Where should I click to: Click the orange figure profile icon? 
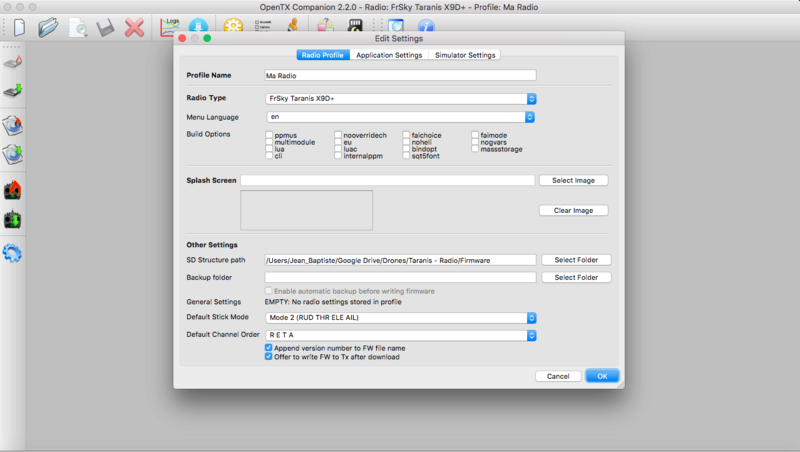pos(293,26)
